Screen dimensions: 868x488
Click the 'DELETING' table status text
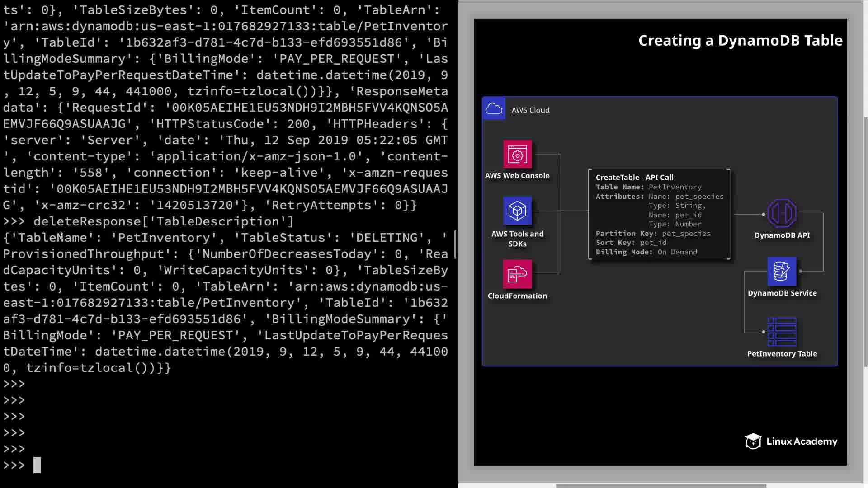(x=387, y=238)
